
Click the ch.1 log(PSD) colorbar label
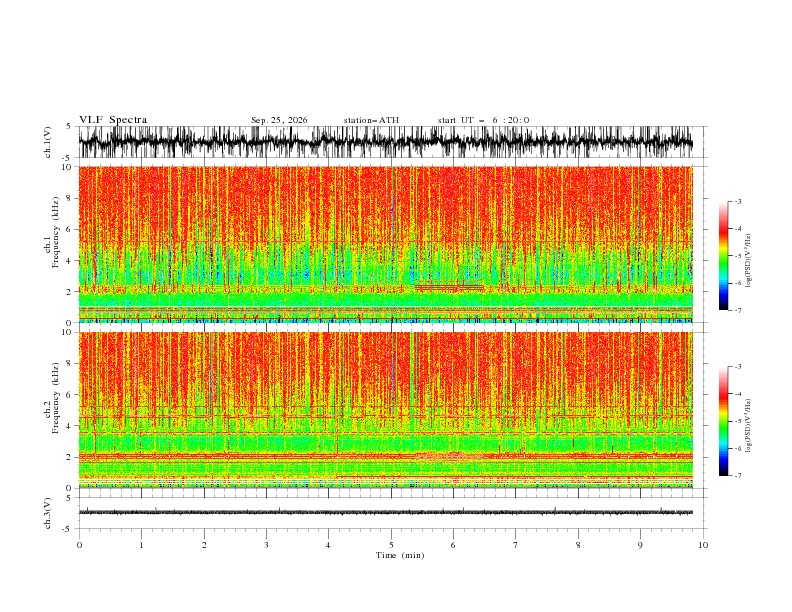(749, 261)
